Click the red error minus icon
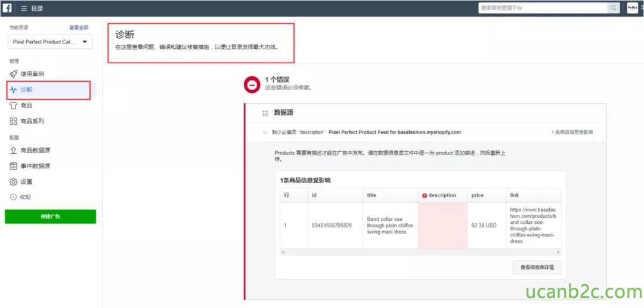 point(252,85)
